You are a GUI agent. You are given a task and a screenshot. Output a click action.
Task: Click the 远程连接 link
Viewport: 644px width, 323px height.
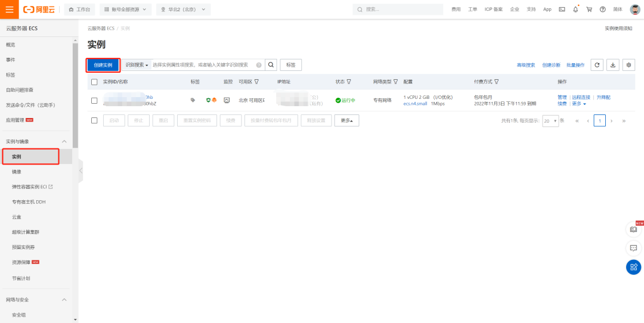pyautogui.click(x=581, y=97)
